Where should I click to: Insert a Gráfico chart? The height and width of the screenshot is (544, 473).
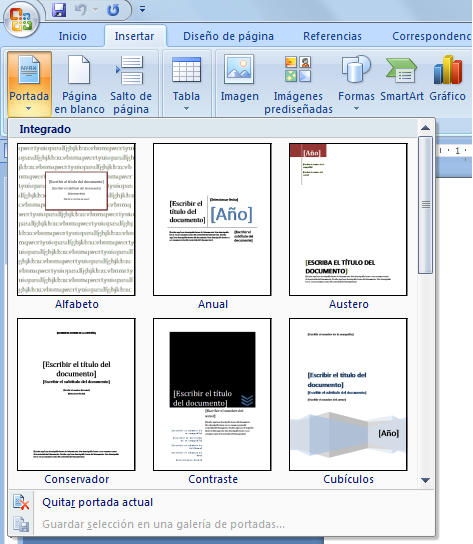click(448, 78)
